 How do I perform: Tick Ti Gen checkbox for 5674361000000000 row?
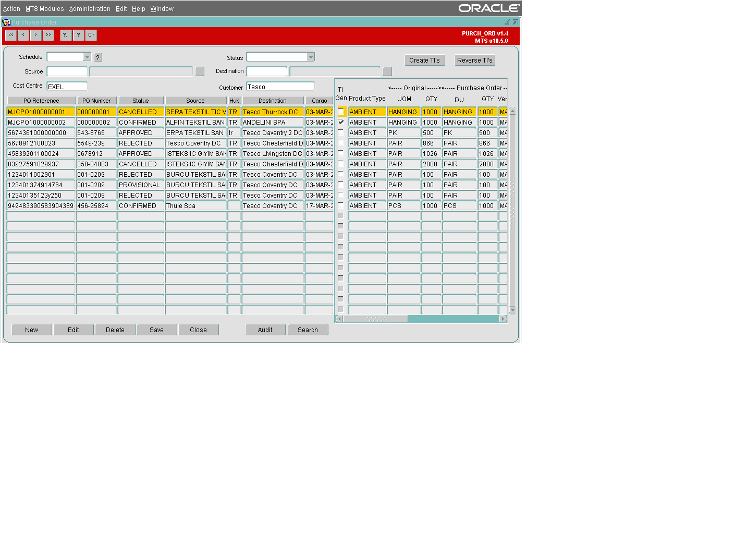341,132
